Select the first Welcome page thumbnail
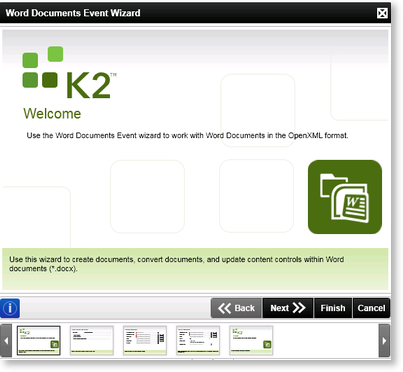The image size is (403, 372). [x=39, y=340]
